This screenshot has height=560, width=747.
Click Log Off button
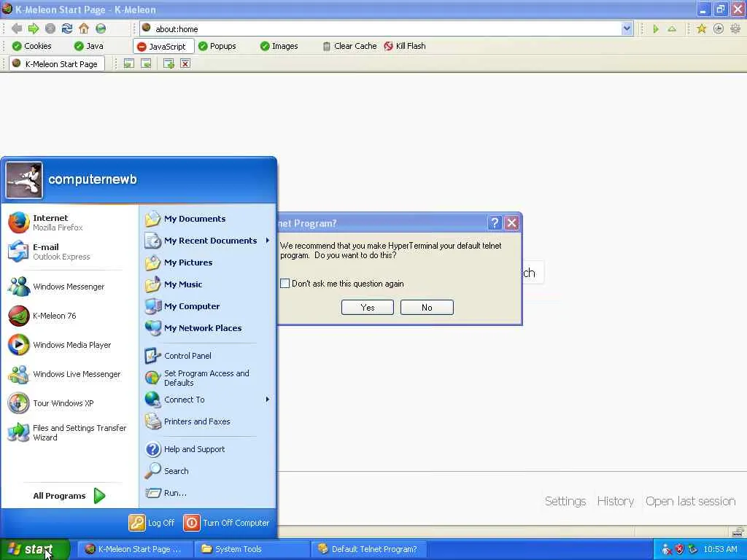(152, 523)
